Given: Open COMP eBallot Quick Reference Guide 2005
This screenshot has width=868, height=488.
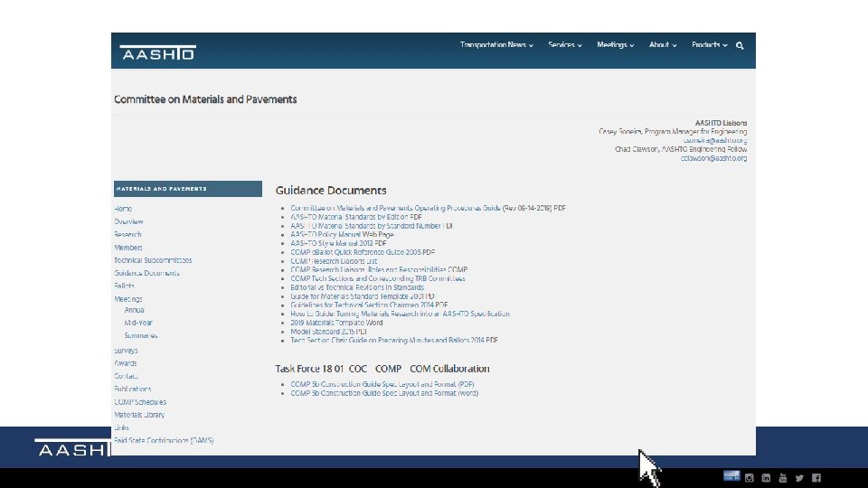Looking at the screenshot, I should [363, 252].
